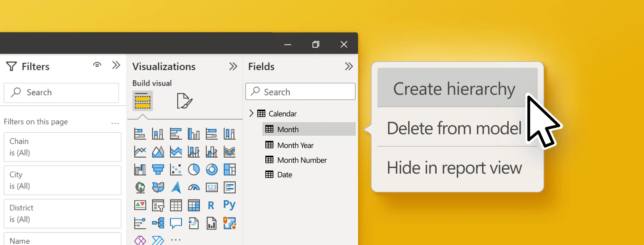The height and width of the screenshot is (245, 644).
Task: Click the scatter chart icon
Action: pos(176,169)
